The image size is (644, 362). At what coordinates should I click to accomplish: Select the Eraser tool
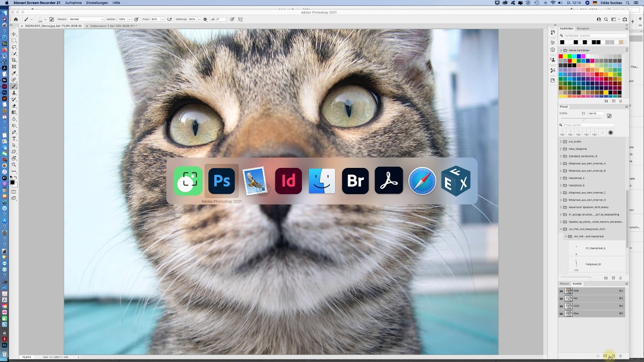[x=14, y=106]
